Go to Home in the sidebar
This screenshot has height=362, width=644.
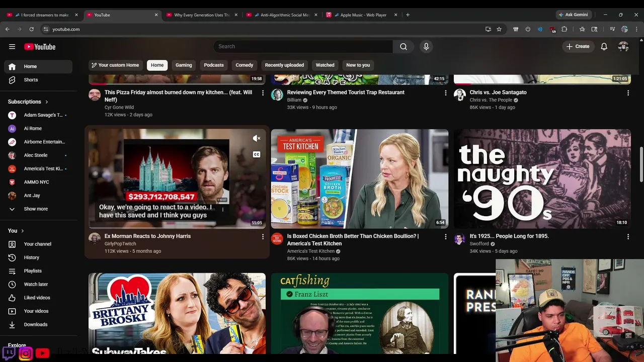38,66
